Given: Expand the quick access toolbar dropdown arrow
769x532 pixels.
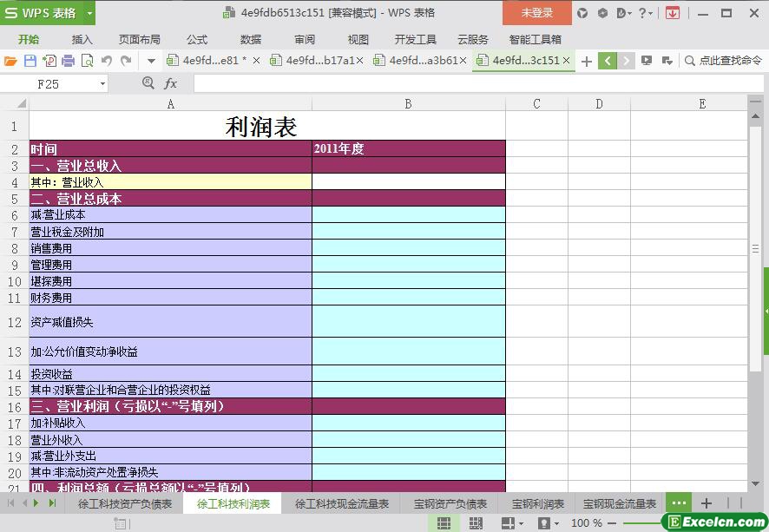Looking at the screenshot, I should pos(151,61).
